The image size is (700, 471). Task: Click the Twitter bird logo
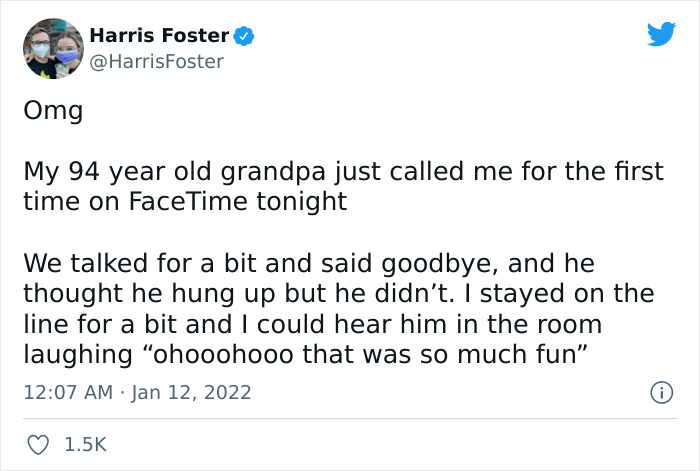click(661, 35)
